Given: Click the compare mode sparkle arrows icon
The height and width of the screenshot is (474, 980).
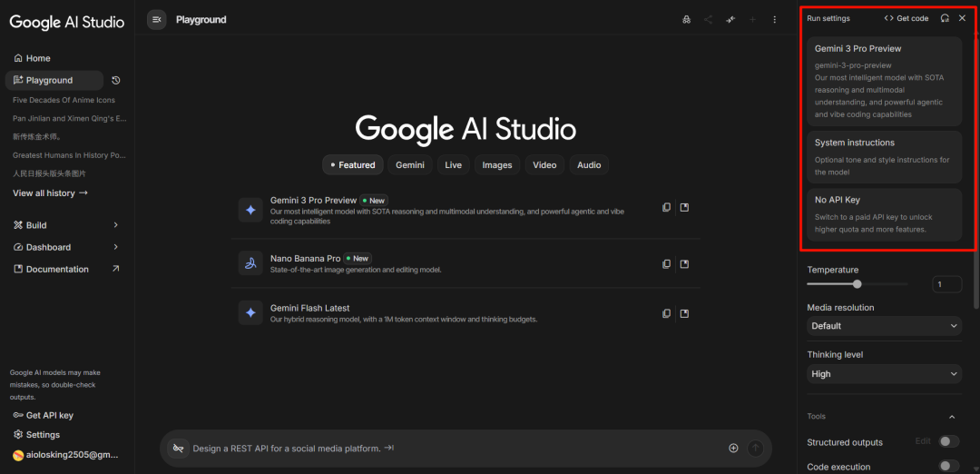Looking at the screenshot, I should coord(730,19).
